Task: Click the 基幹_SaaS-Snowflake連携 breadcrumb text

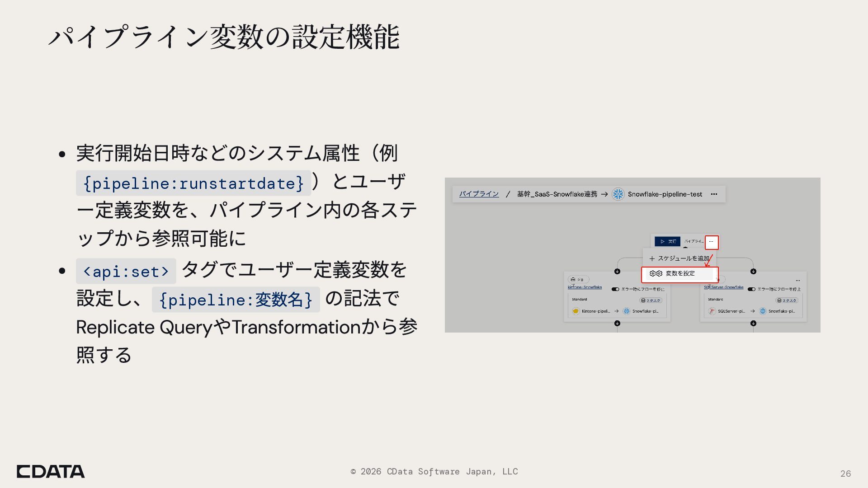Action: coord(557,194)
